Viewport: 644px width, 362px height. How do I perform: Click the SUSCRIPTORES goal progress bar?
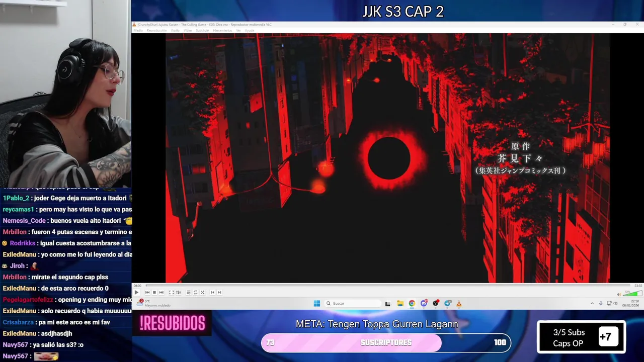pyautogui.click(x=386, y=342)
